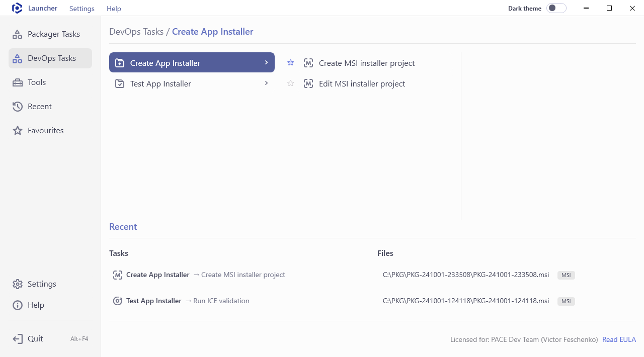Open recent file PKG-241001-124118.msi

pos(466,301)
